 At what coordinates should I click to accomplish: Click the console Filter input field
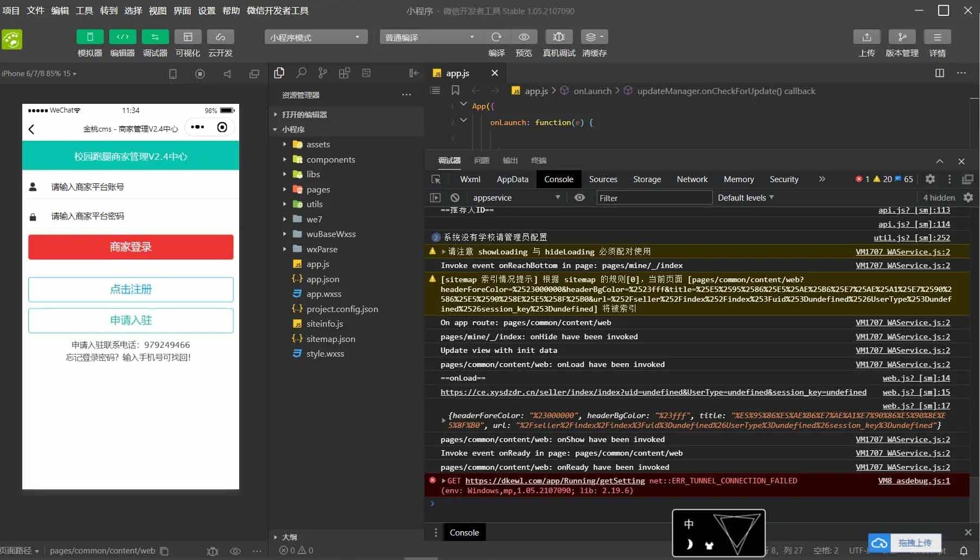click(653, 198)
